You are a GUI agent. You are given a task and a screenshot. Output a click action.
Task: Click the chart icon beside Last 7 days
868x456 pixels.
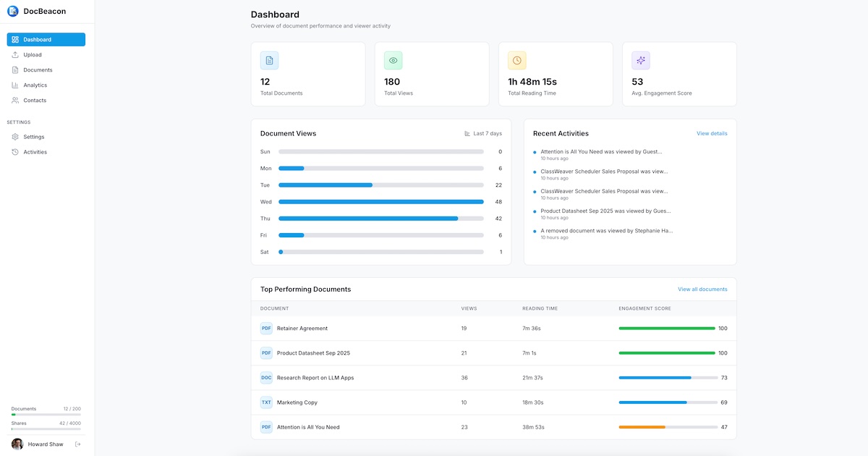(x=467, y=134)
